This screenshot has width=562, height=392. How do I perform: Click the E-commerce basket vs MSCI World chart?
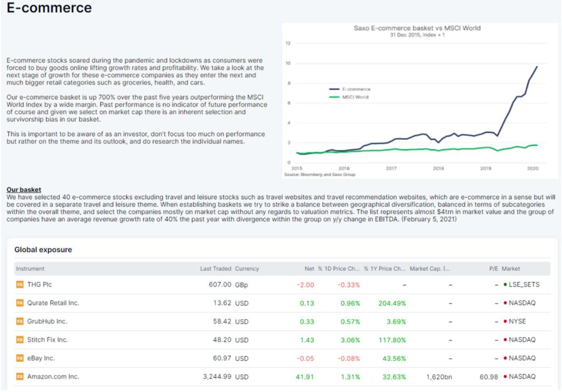coord(420,101)
